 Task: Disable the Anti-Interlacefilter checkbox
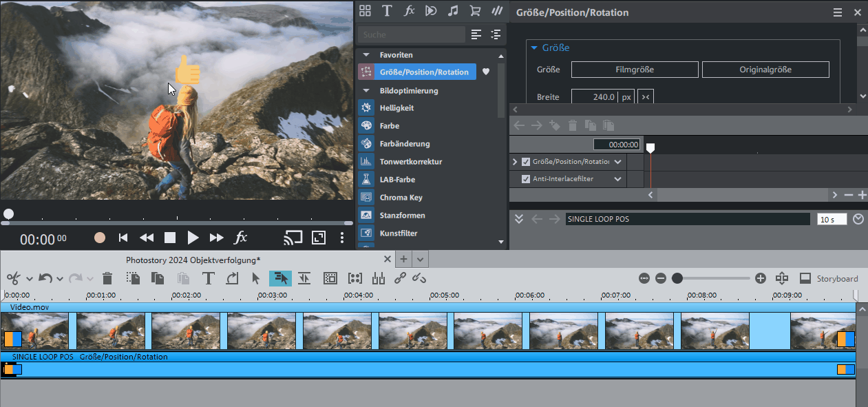tap(526, 179)
